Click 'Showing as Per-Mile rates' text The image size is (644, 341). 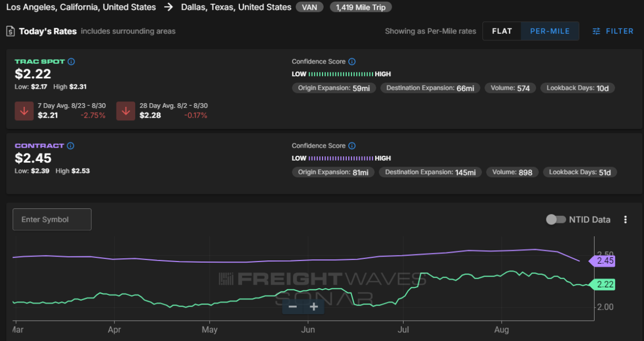coord(430,31)
